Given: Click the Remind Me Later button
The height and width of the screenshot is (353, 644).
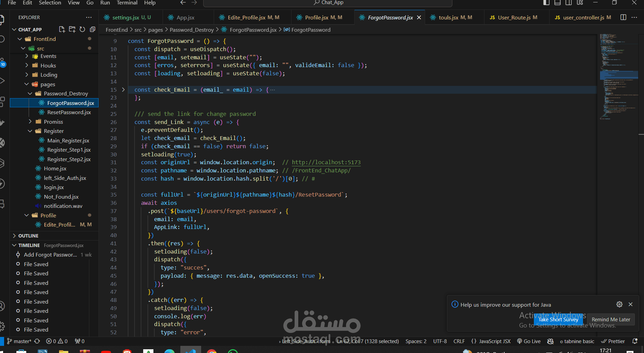Looking at the screenshot, I should click(x=611, y=319).
